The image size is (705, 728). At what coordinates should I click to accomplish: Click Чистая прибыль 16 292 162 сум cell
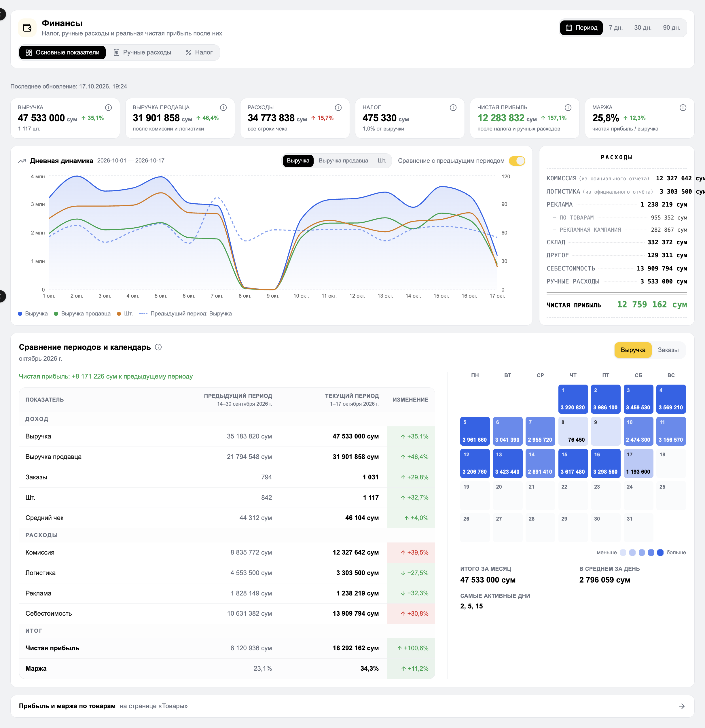[355, 648]
